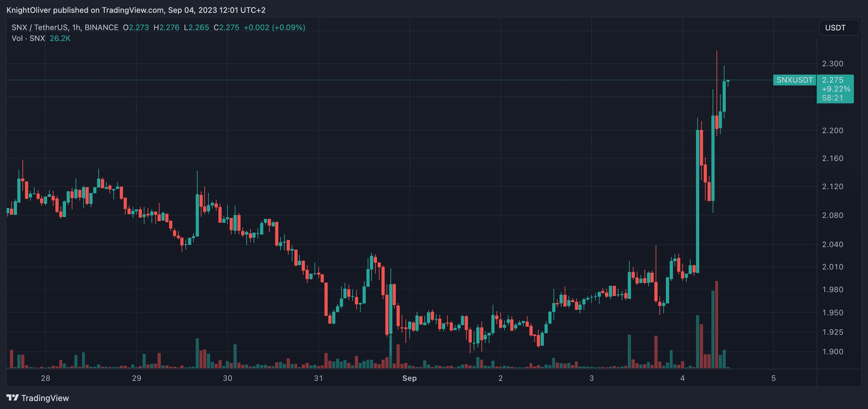Screen dimensions: 868x409
Task: Click date 2 on the time axis
Action: [x=500, y=378]
